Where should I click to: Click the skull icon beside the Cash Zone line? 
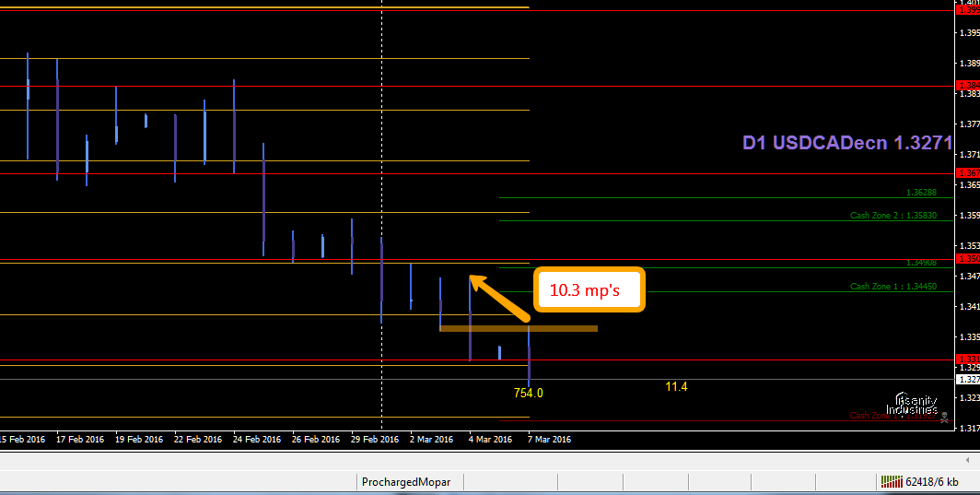944,416
